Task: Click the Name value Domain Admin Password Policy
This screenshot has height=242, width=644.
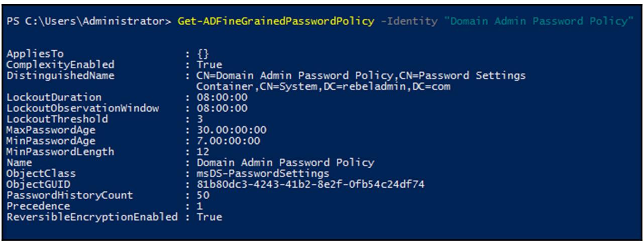Action: point(285,163)
